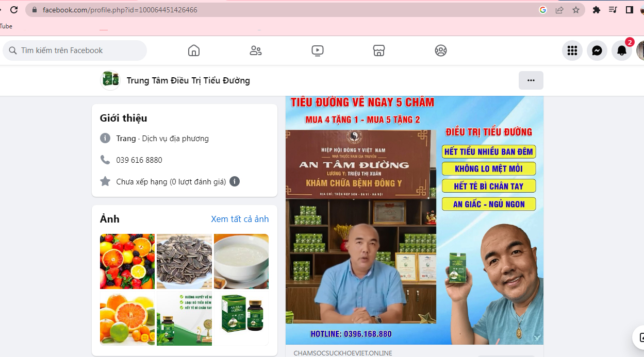Bookmark this page with star icon
The height and width of the screenshot is (357, 644).
click(x=576, y=10)
